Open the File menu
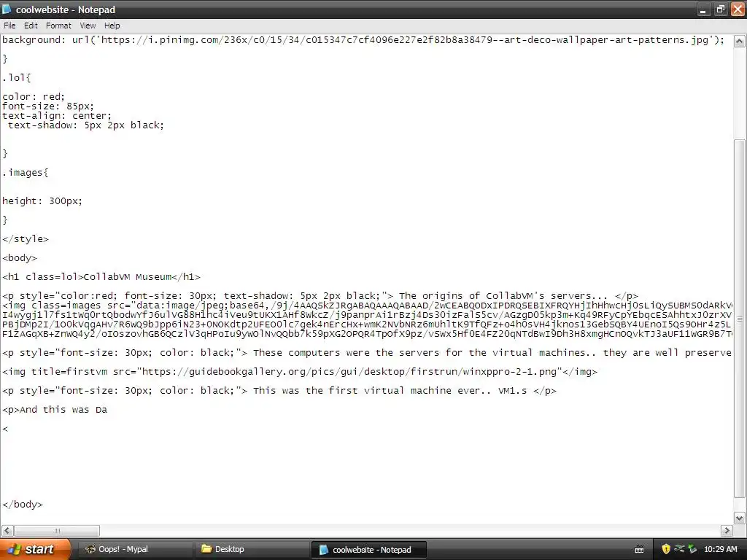Viewport: 747px width, 560px height. click(9, 26)
